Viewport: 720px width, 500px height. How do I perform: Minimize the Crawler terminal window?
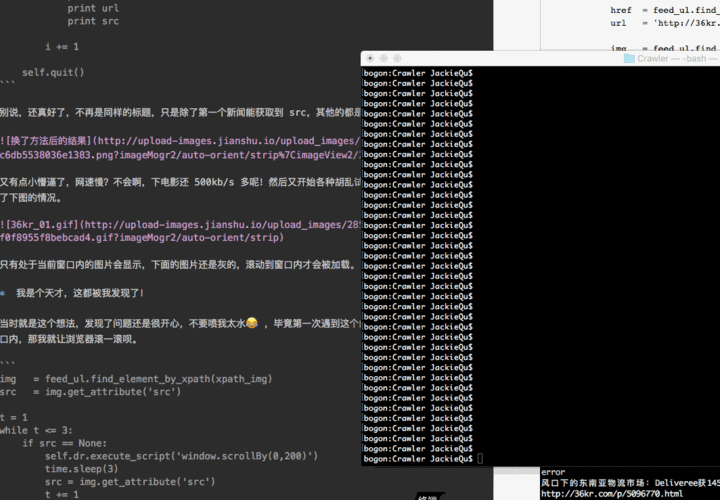pos(384,58)
